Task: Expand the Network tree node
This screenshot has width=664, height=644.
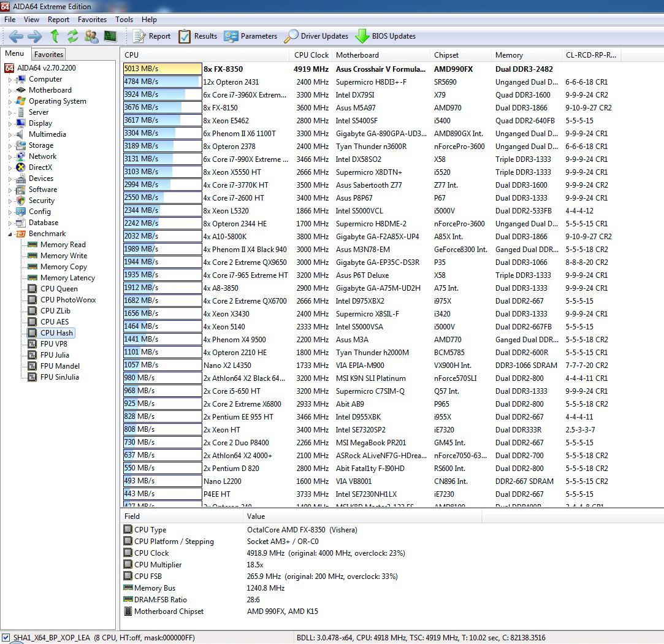Action: pos(10,156)
